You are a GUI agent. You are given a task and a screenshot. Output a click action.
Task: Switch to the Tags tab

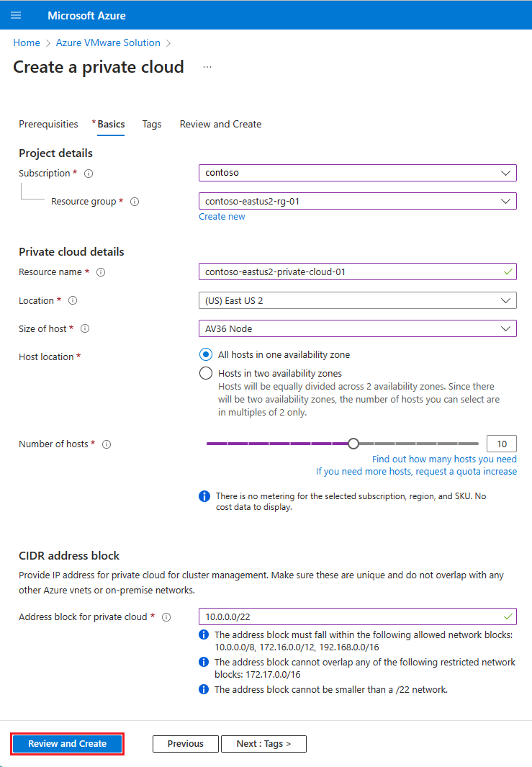point(152,124)
